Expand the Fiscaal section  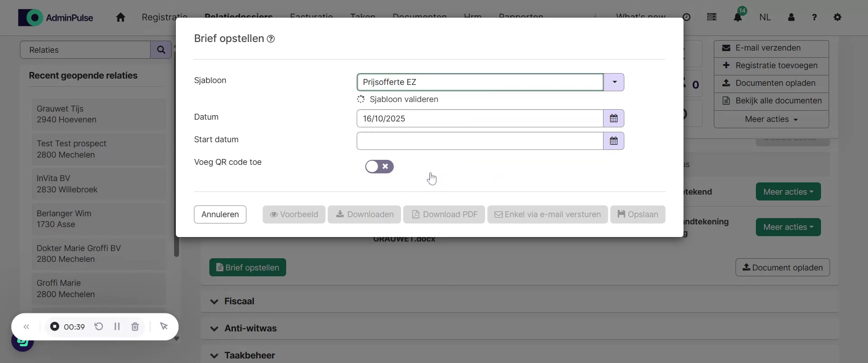519,301
